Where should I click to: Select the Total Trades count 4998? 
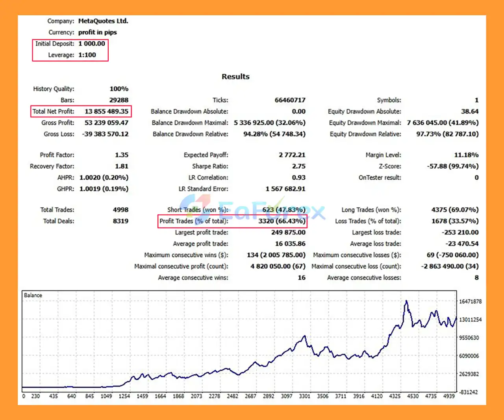[x=120, y=210]
